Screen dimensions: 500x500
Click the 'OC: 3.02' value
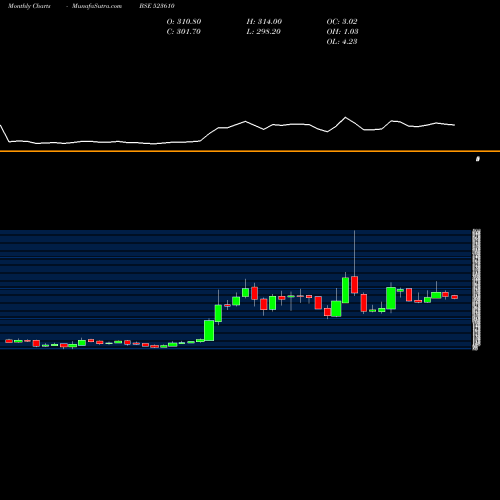(x=342, y=22)
